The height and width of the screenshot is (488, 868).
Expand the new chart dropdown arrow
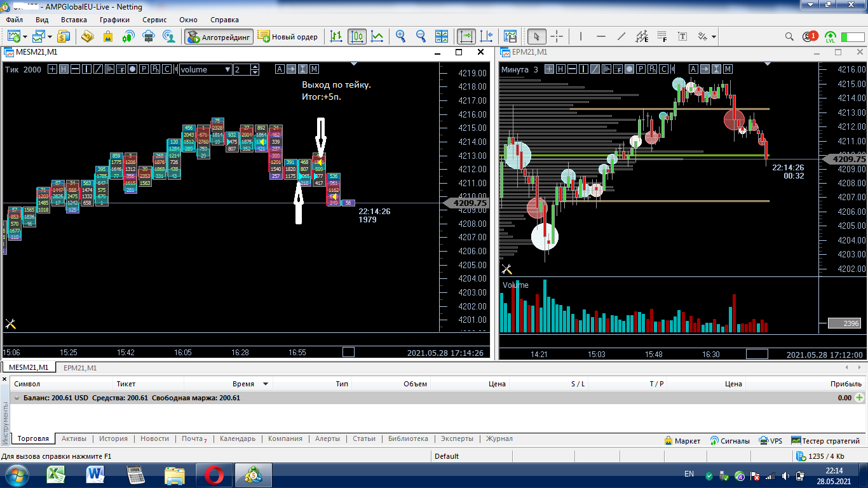point(25,37)
